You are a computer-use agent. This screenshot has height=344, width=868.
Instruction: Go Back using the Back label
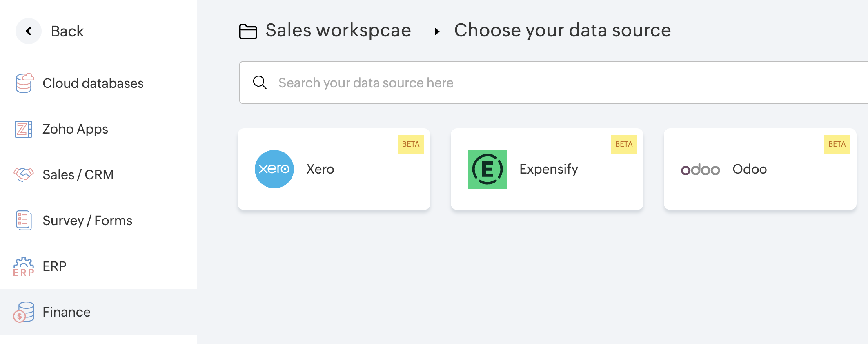click(67, 31)
